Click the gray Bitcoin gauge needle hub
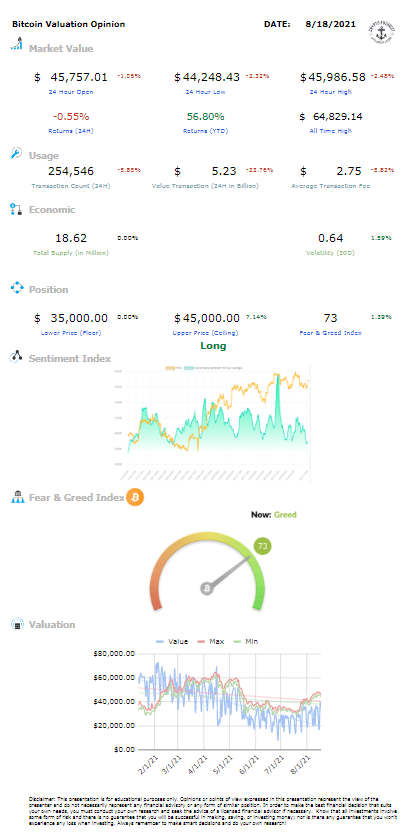 tap(207, 588)
